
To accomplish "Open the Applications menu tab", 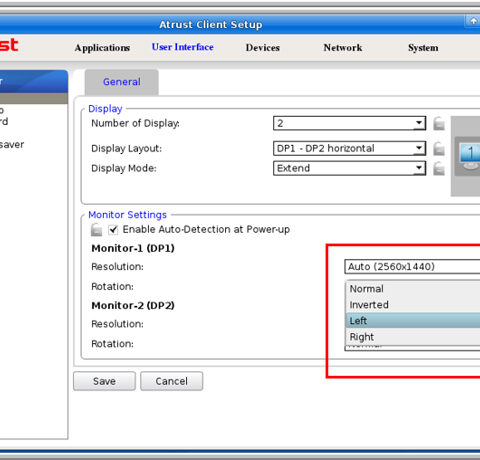I will pyautogui.click(x=102, y=48).
